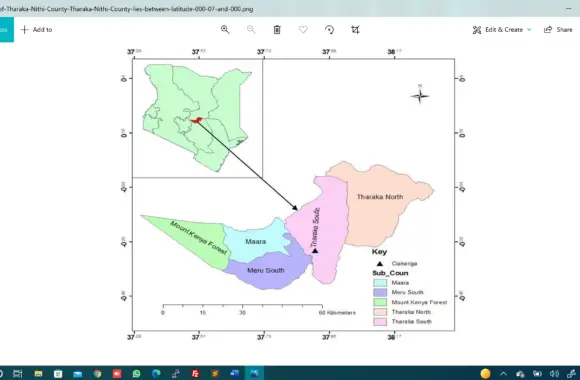Check battery status tray icon
The width and height of the screenshot is (580, 380).
coord(537,374)
